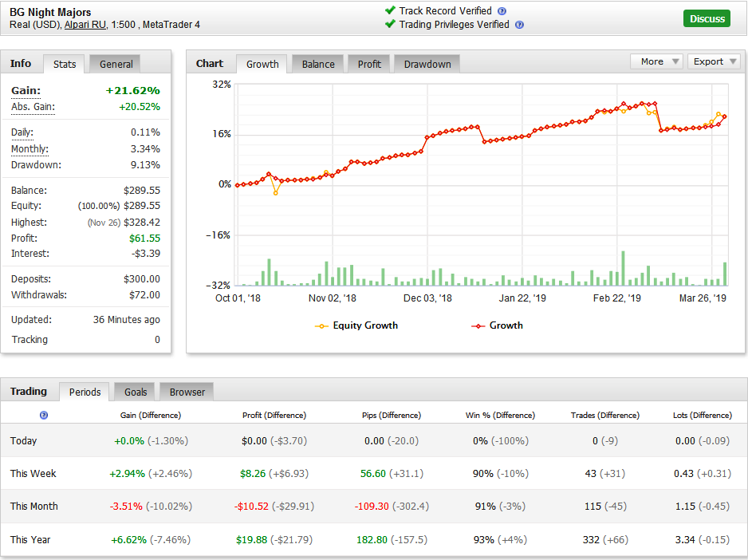Viewport: 748px width, 560px height.
Task: Click the Trading Privileges Verified green checkmark
Action: click(390, 24)
